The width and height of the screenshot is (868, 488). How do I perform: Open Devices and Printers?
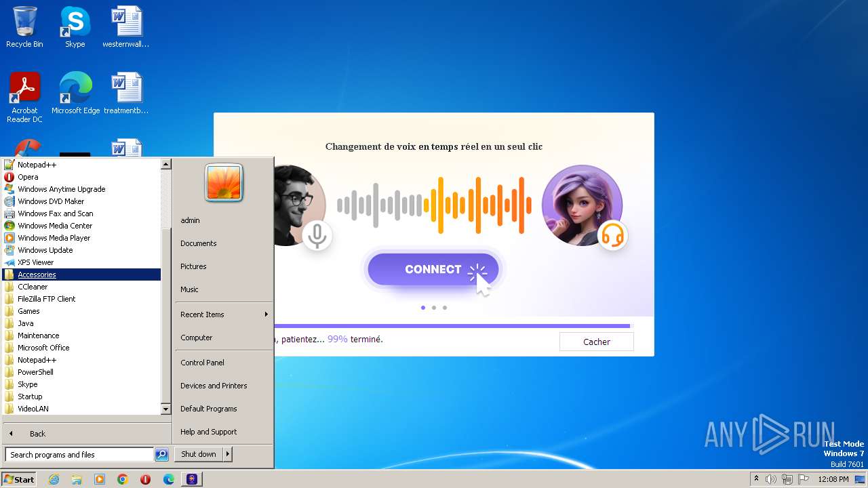[x=224, y=386]
